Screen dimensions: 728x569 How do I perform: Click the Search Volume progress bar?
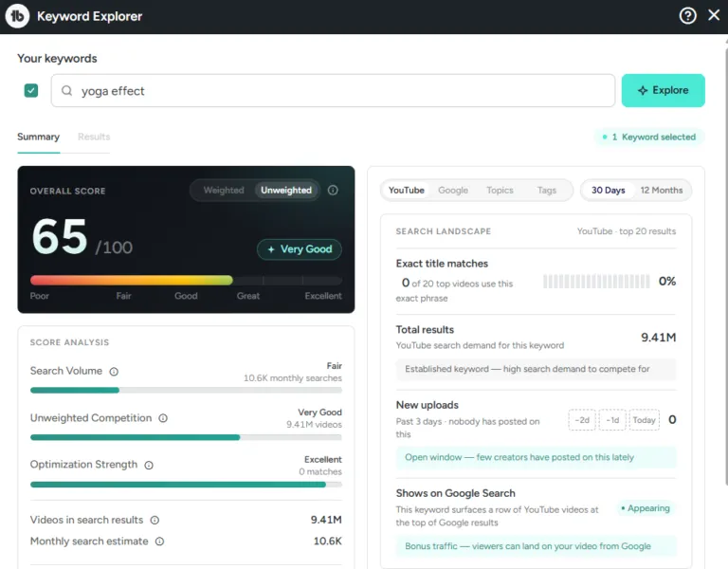[186, 390]
